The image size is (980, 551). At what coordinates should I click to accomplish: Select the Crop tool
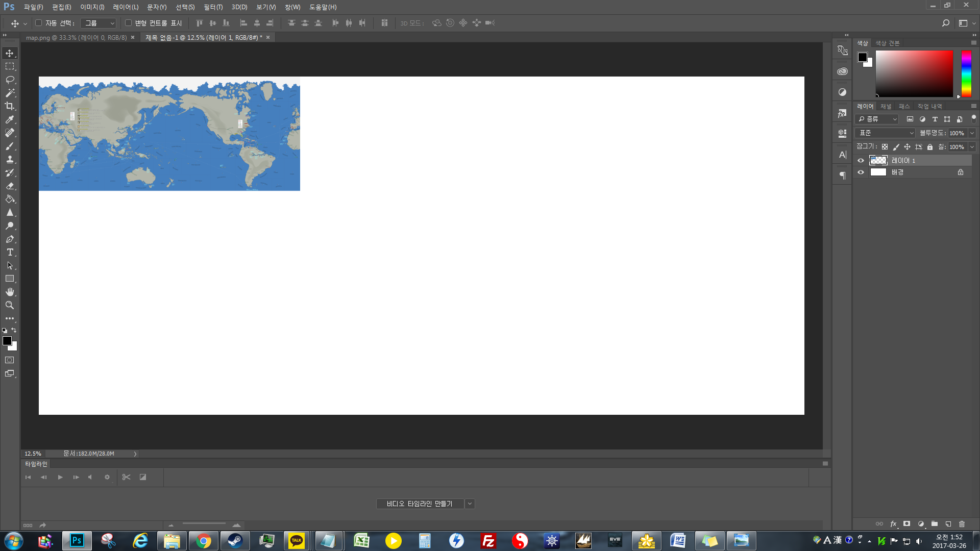[x=10, y=106]
